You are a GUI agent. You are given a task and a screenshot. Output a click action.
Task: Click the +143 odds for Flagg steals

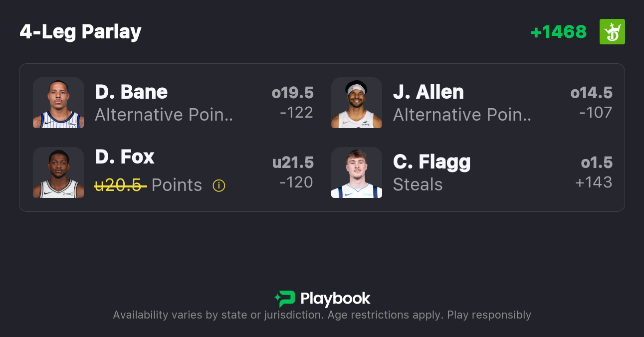[x=594, y=182]
